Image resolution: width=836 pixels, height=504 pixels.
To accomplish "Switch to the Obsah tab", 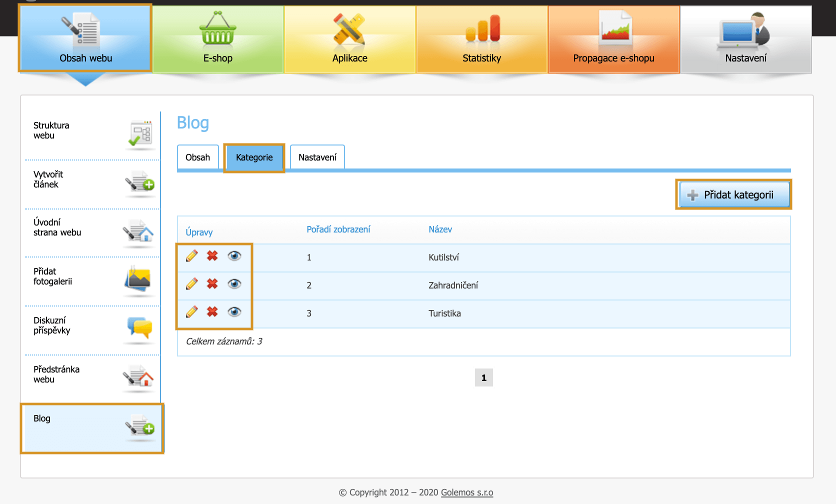I will click(197, 157).
